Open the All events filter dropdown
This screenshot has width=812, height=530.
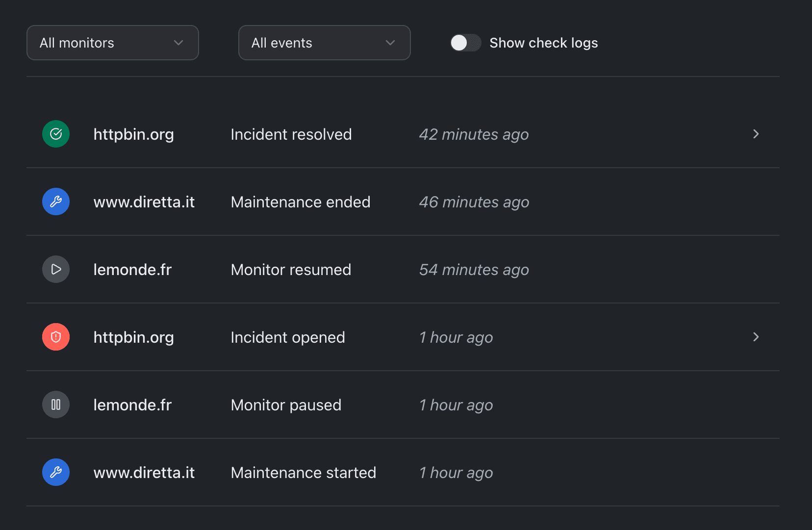tap(324, 43)
